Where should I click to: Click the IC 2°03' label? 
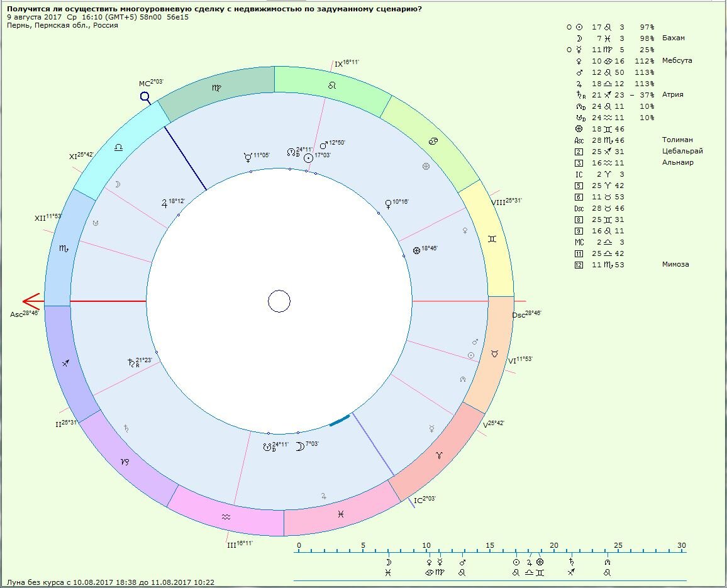[425, 500]
